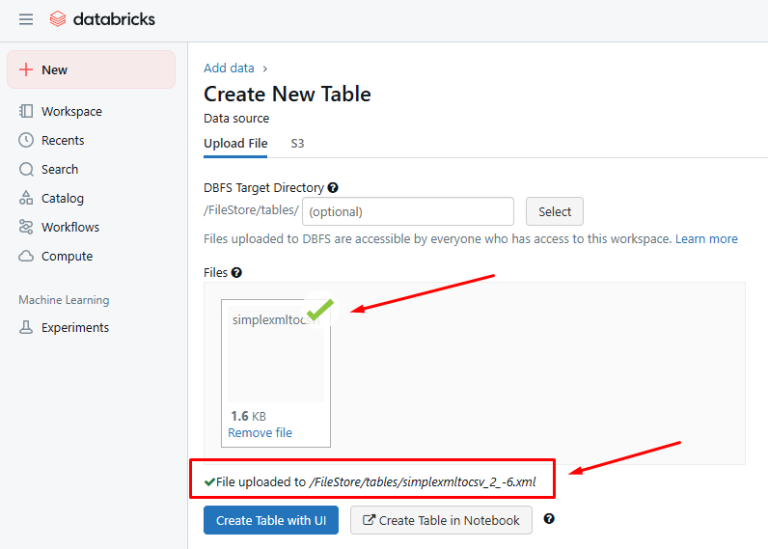Click Remove file link
The image size is (768, 549).
point(260,433)
